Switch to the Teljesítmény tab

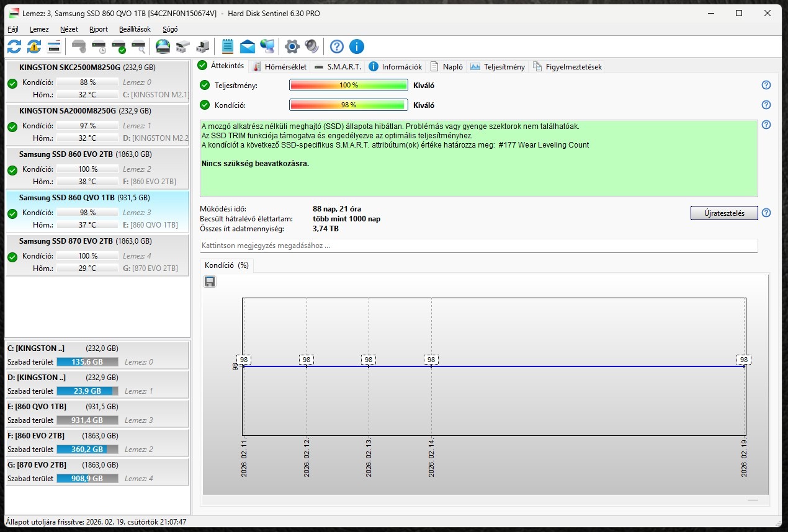pos(498,66)
